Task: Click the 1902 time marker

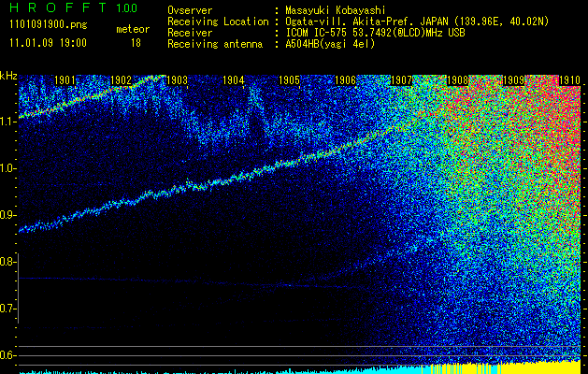Action: coord(122,80)
